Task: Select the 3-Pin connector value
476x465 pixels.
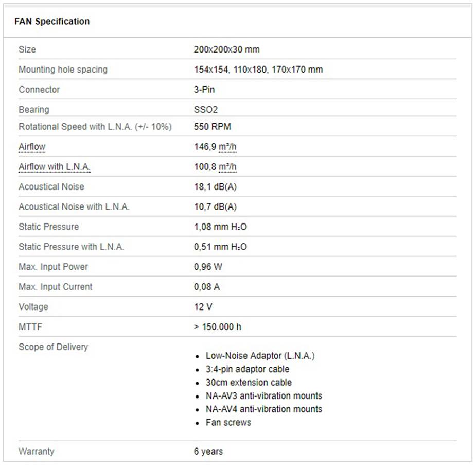Action: pyautogui.click(x=204, y=90)
